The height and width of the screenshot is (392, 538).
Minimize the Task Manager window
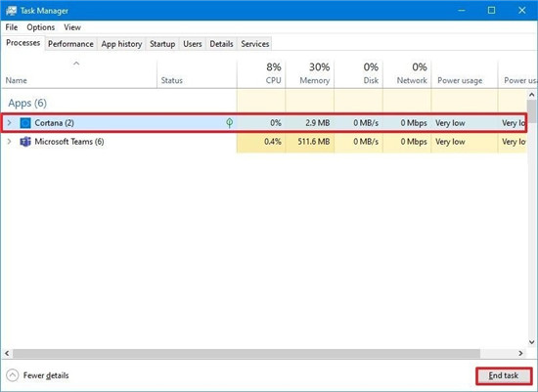462,11
